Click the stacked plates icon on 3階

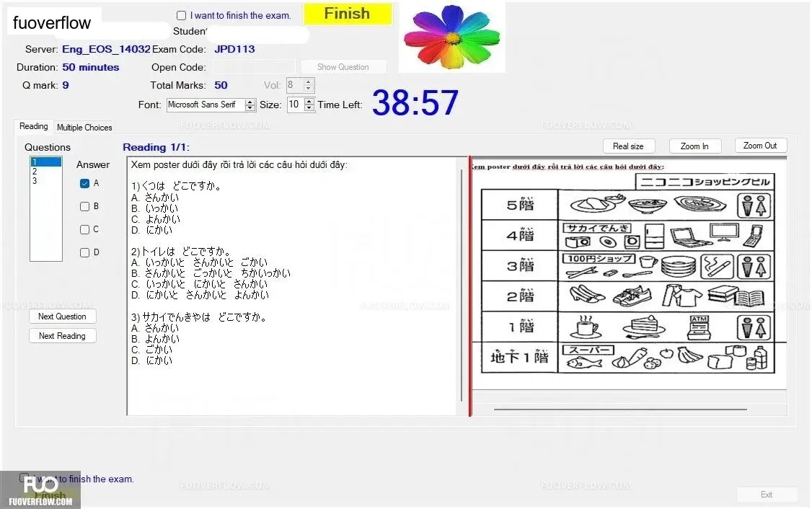[x=679, y=267]
